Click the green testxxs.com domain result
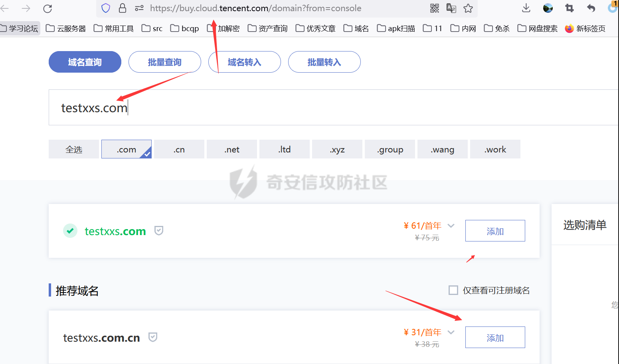 [x=115, y=231]
